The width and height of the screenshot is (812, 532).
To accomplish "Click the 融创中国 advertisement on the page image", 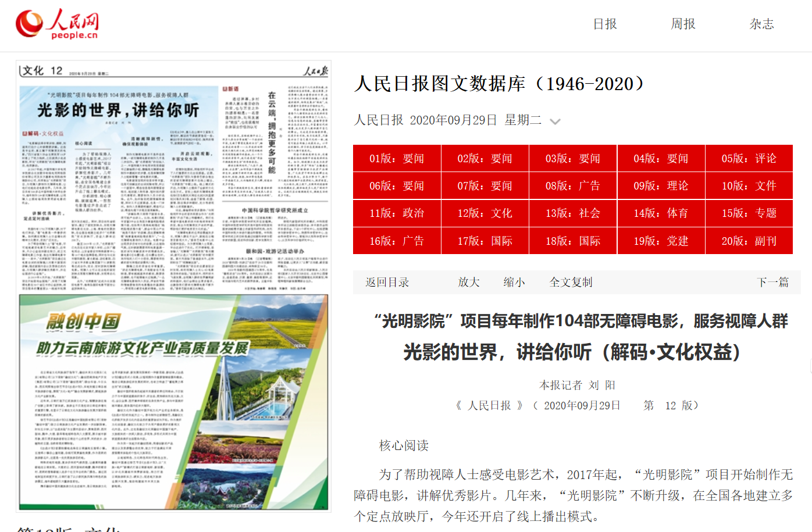I will click(x=173, y=402).
